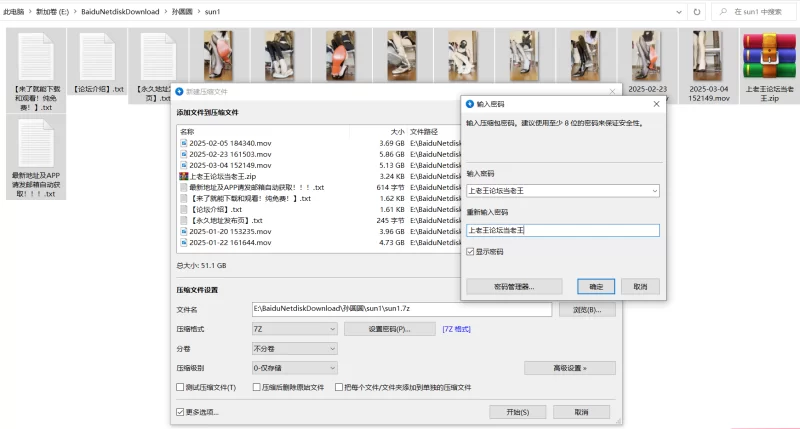Select the 论坛介绍.txt file icon in Explorer
800x429 pixels.
[97, 57]
